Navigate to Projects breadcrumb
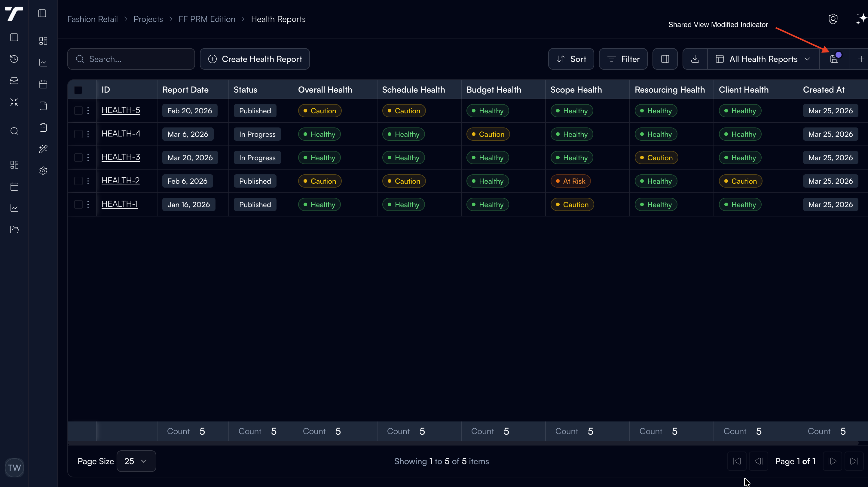The width and height of the screenshot is (868, 487). pos(148,19)
